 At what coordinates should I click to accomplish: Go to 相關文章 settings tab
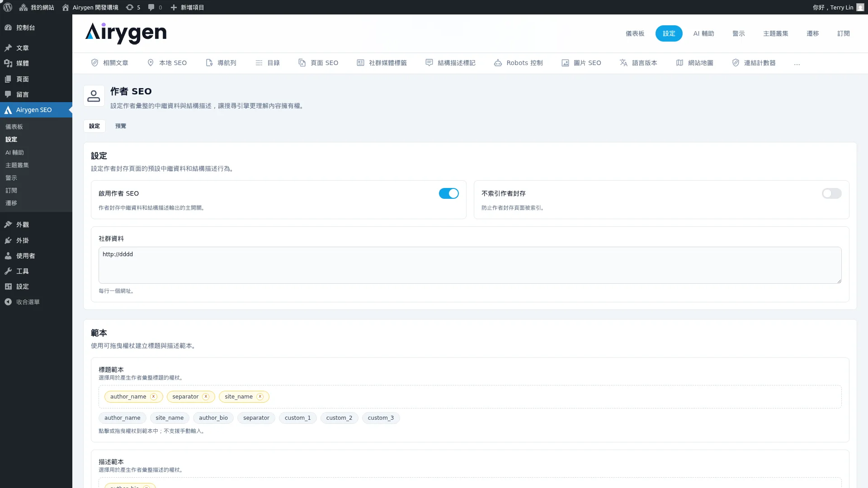[110, 63]
